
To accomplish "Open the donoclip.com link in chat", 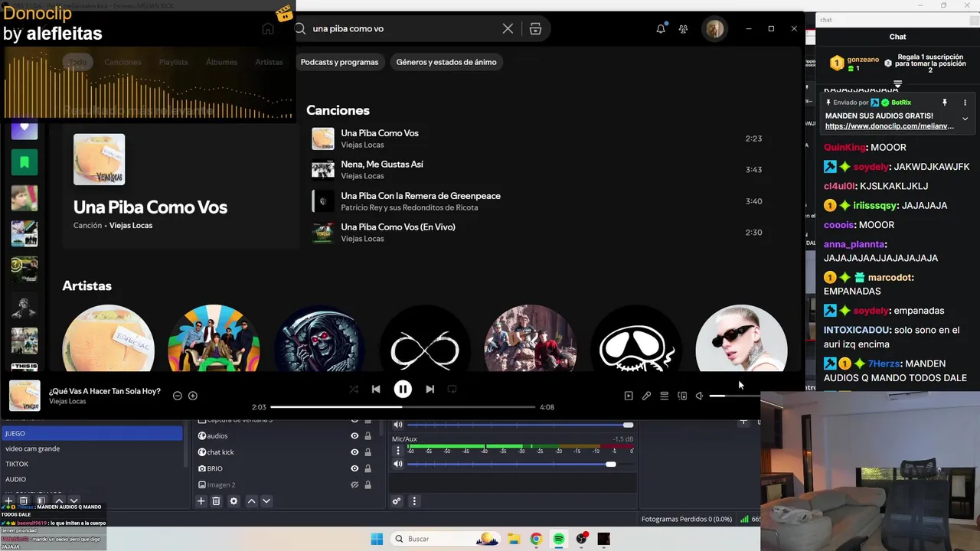I will tap(889, 126).
